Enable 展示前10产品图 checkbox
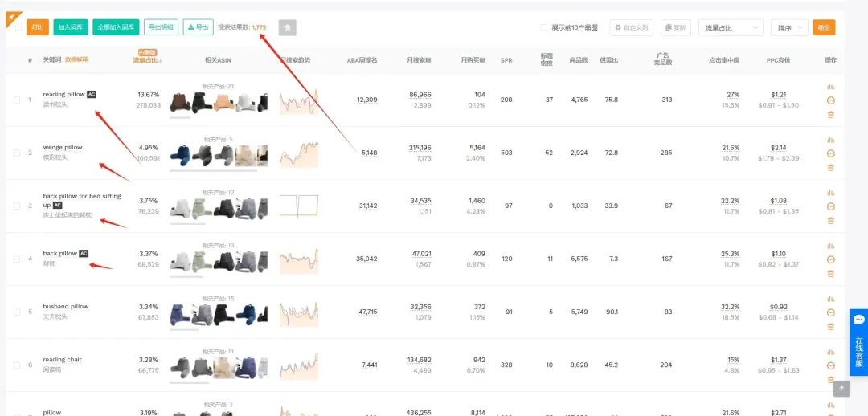The width and height of the screenshot is (868, 416). point(543,27)
